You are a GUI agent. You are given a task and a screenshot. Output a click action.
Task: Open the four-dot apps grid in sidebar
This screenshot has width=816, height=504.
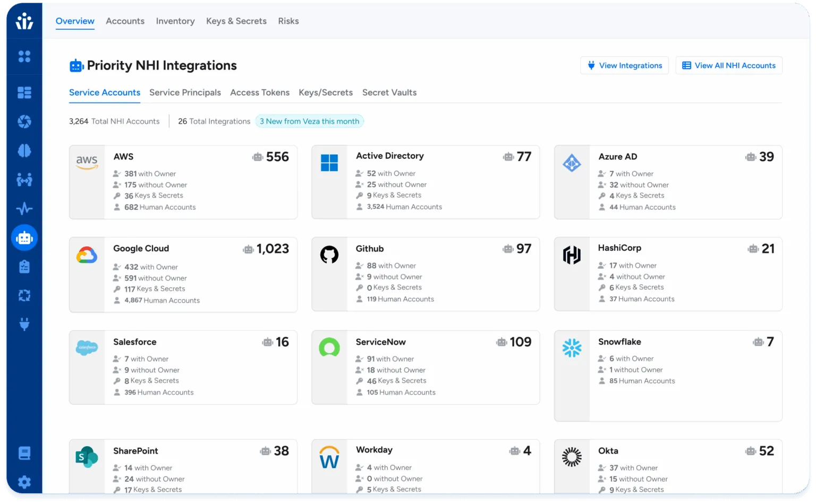(24, 56)
